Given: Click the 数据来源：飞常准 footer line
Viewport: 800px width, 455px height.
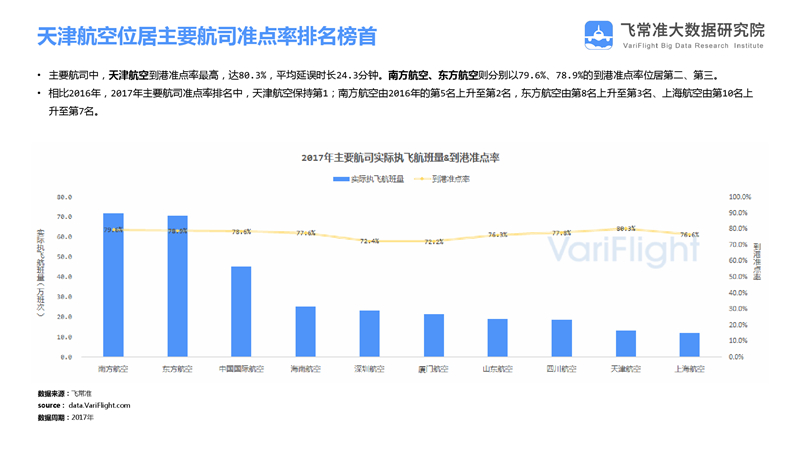Looking at the screenshot, I should [x=65, y=394].
